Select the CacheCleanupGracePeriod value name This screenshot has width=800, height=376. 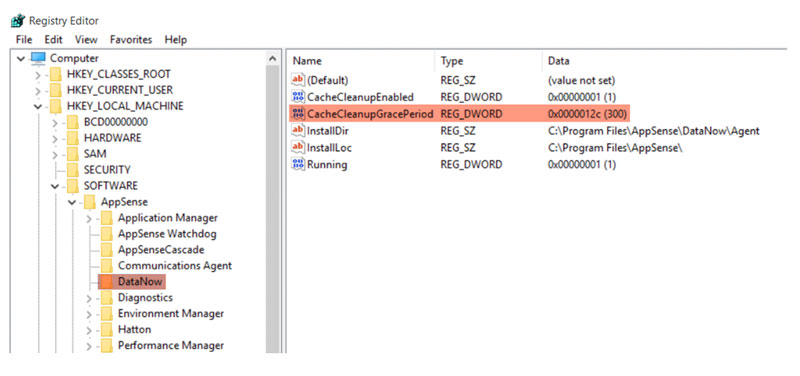tap(370, 114)
